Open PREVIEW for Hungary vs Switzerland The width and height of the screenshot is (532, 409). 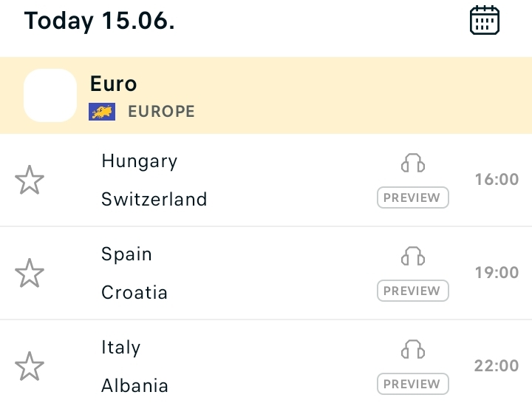[413, 197]
